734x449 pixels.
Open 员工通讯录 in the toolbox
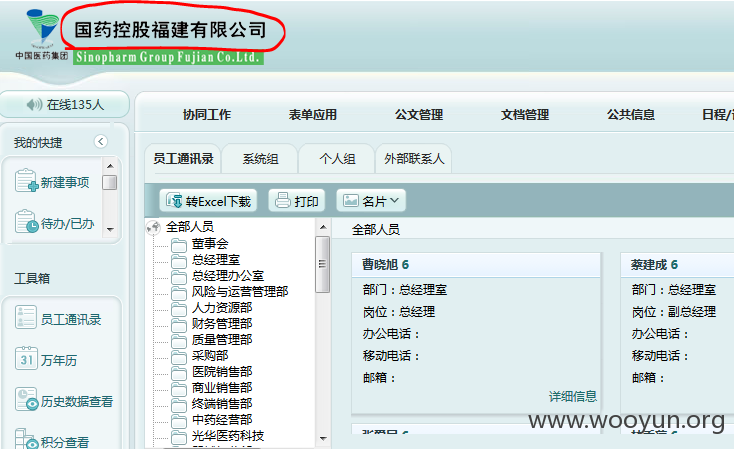[58, 319]
